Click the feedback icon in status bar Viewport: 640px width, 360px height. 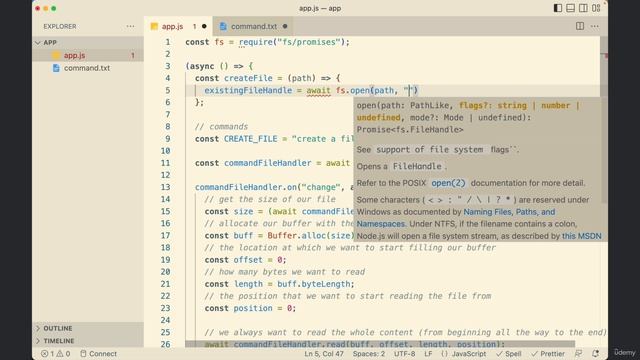(x=578, y=353)
